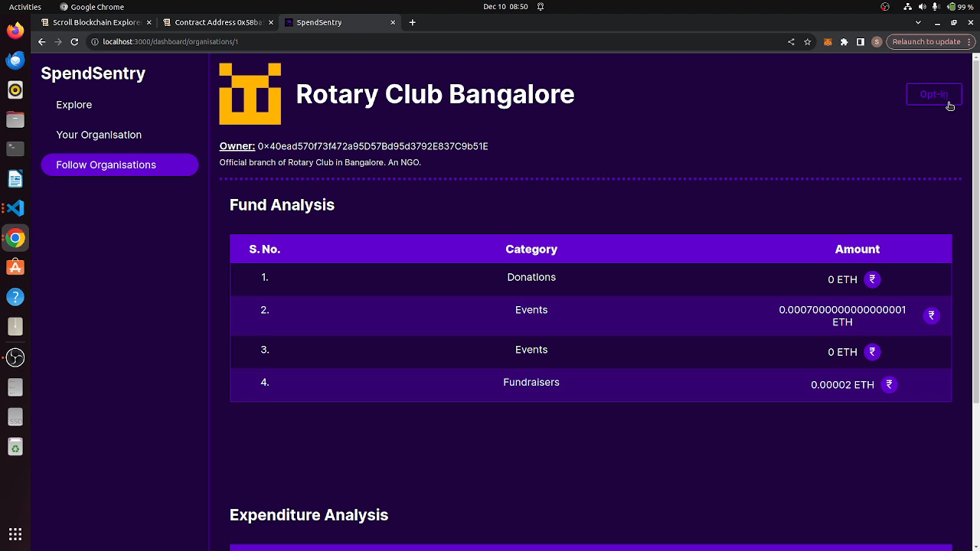Open Explore in the sidebar

(73, 105)
